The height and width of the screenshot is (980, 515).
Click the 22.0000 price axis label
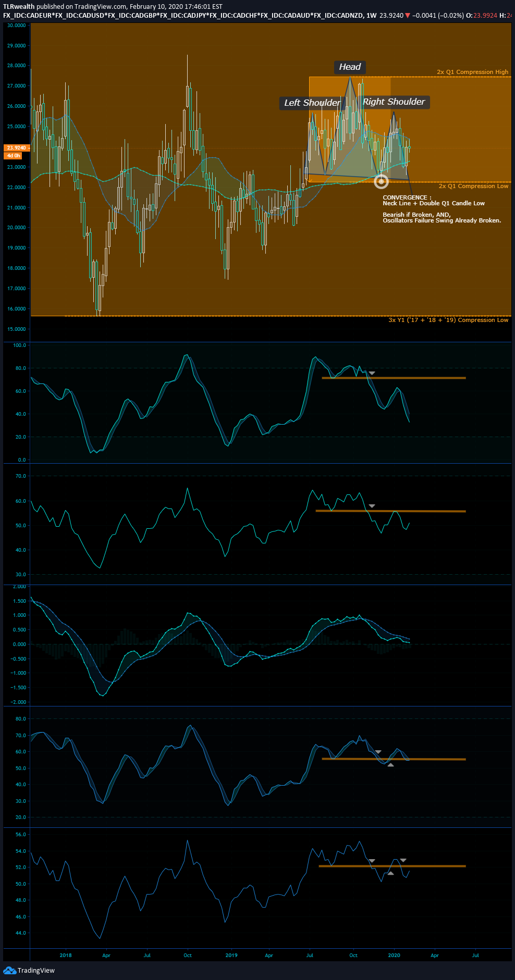(16, 187)
